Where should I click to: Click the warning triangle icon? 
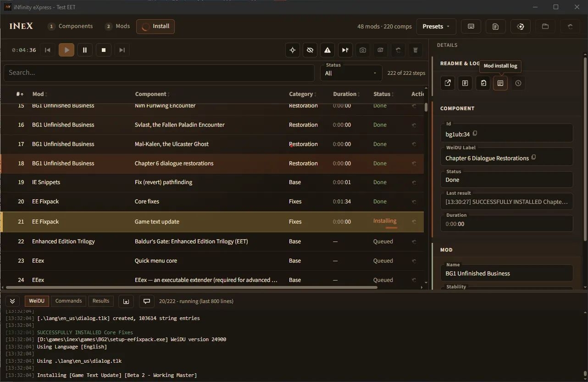tap(327, 50)
